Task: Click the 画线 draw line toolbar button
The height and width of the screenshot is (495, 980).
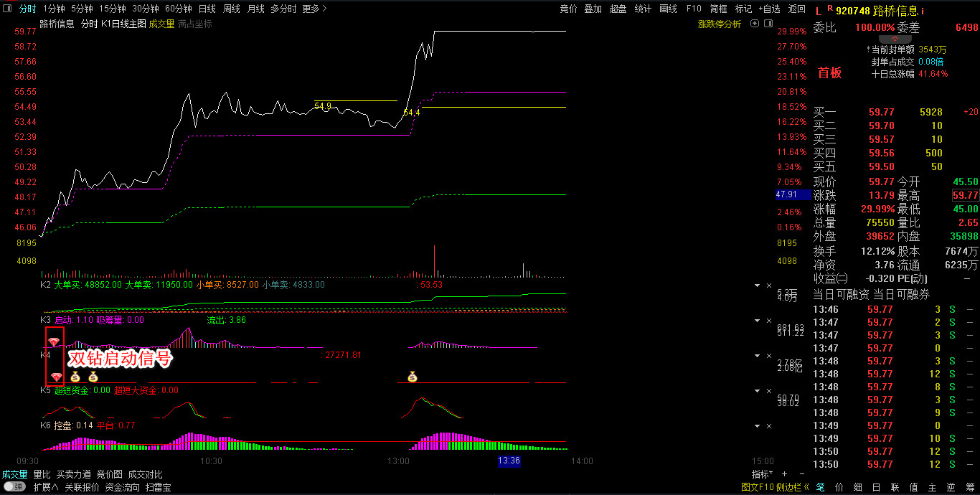Action: click(668, 9)
